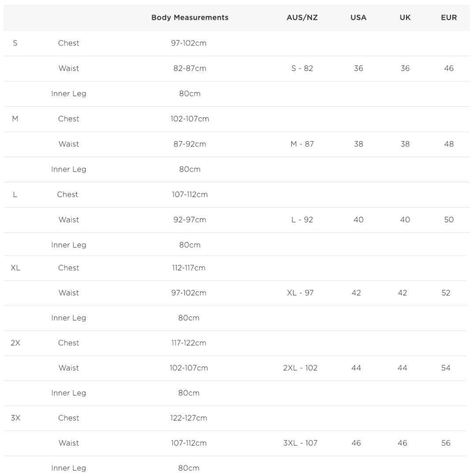Click the M size row label

click(x=15, y=119)
